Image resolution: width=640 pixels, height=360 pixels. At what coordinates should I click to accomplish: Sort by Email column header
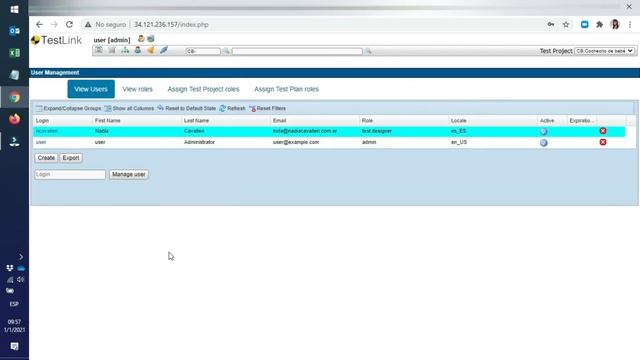click(x=280, y=121)
